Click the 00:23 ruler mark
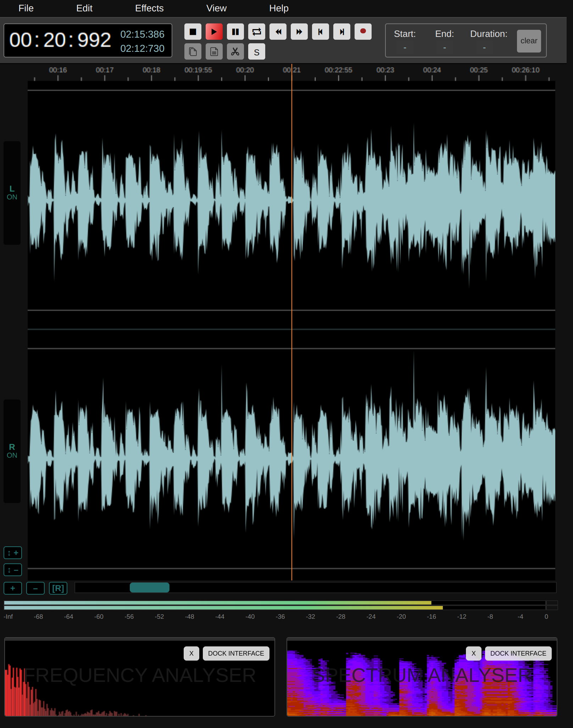Viewport: 573px width, 728px height. tap(385, 70)
